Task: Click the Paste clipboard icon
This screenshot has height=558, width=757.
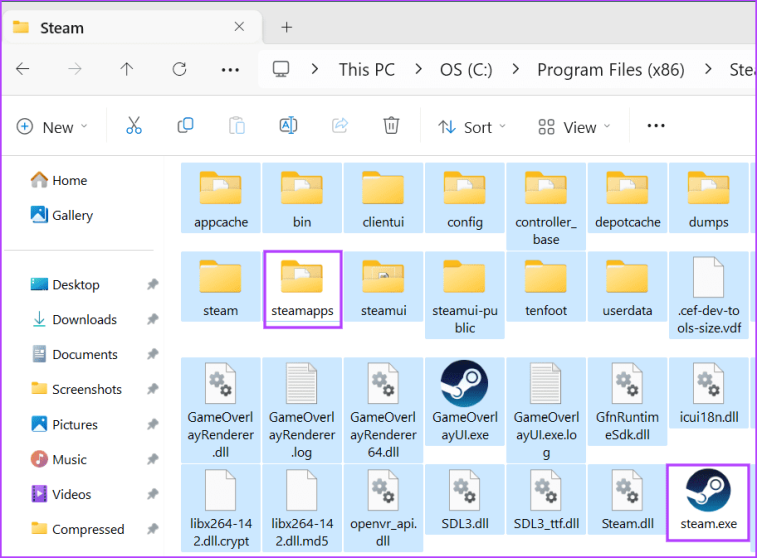Action: coord(237,126)
